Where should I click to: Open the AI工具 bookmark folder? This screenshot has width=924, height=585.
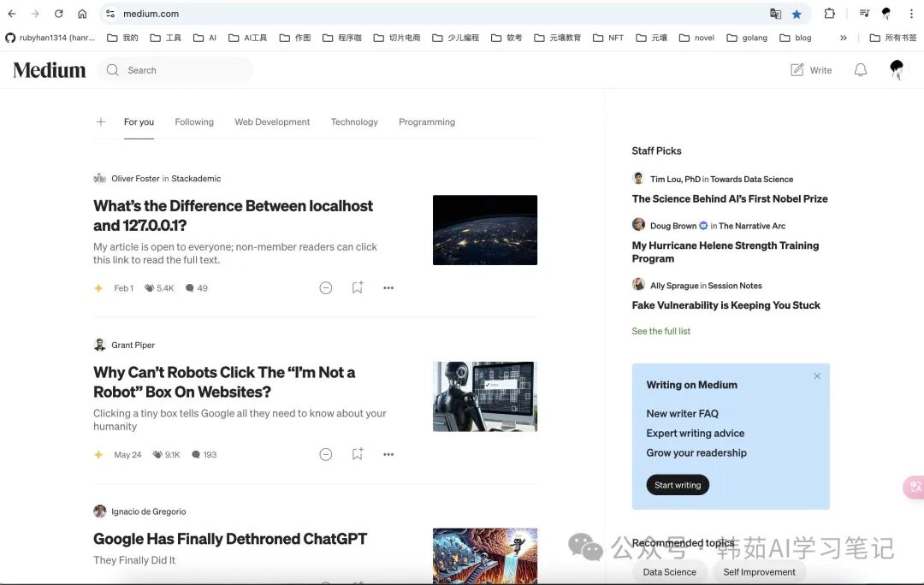(247, 38)
